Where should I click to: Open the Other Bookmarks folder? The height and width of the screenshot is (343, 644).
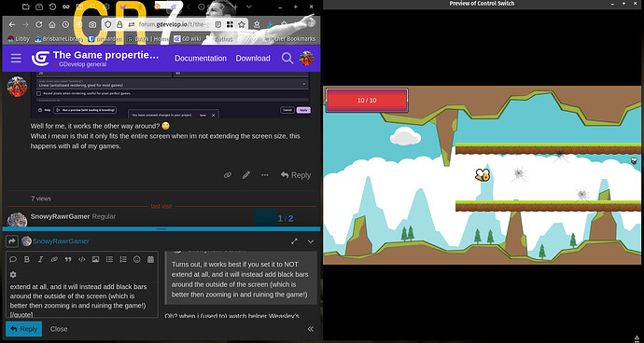[289, 39]
